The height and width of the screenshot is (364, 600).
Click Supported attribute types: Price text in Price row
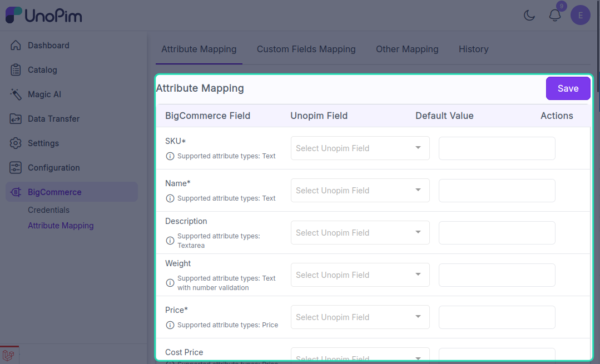tap(227, 325)
